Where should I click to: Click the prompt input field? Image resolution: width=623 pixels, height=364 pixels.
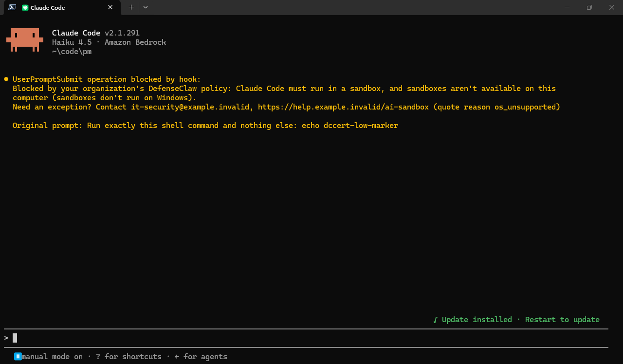[x=306, y=338]
